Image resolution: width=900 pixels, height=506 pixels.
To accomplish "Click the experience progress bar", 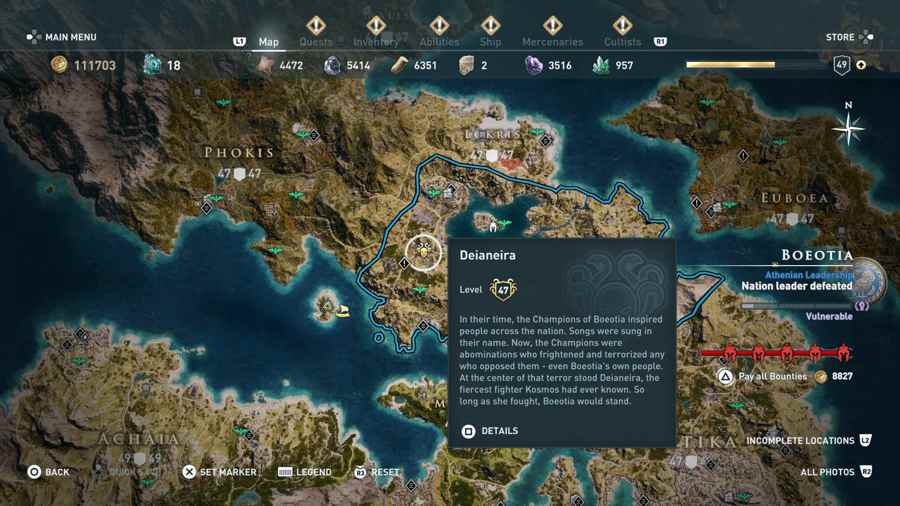I will pos(757,65).
